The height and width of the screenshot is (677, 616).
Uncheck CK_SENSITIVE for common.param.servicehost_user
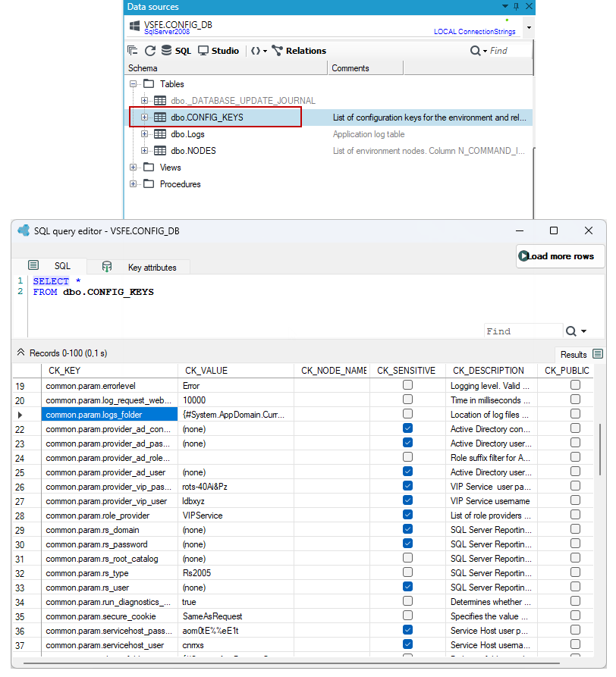point(407,644)
